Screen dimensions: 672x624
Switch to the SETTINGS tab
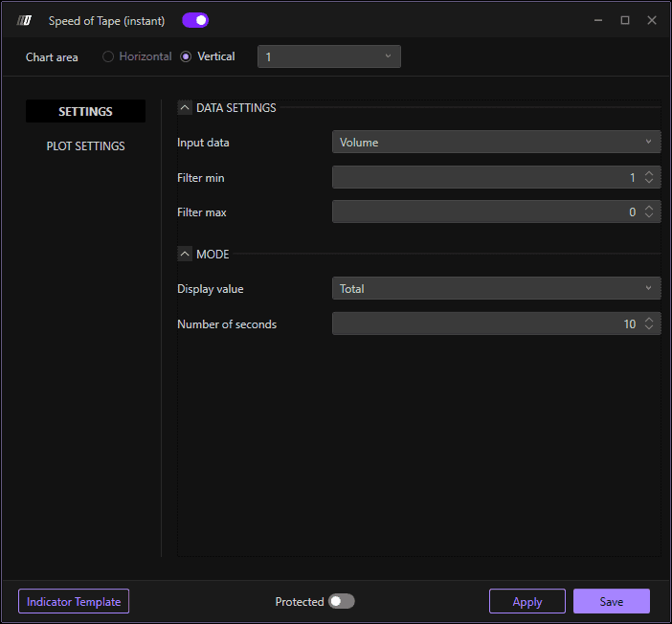tap(85, 111)
